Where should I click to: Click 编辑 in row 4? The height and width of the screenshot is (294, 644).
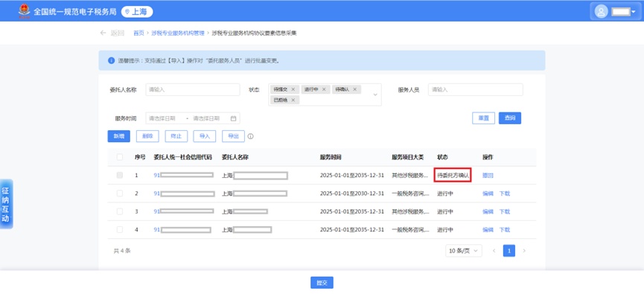[488, 229]
